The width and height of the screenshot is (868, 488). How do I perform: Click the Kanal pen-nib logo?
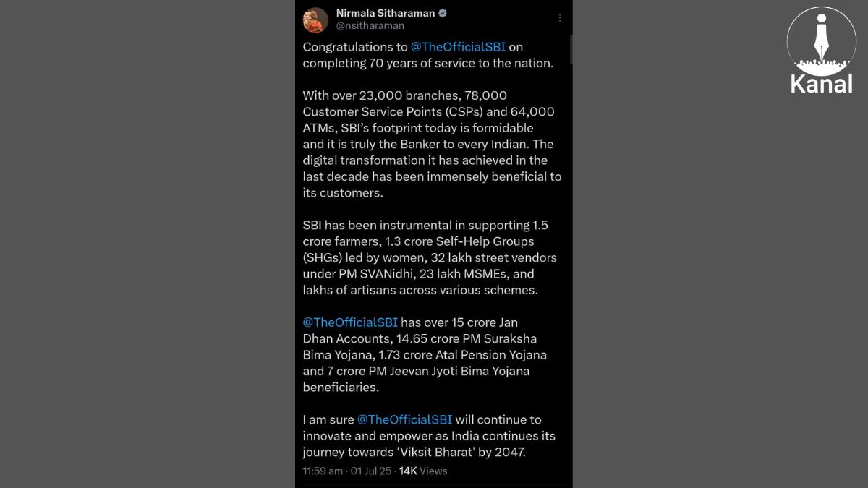[821, 40]
